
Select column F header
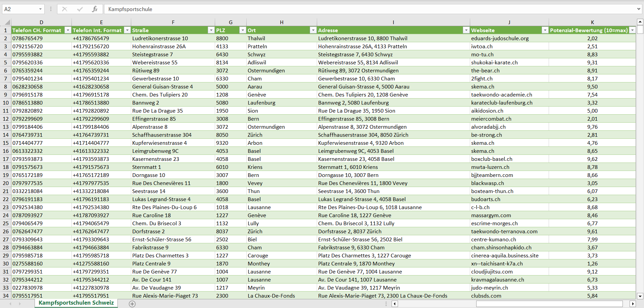173,22
